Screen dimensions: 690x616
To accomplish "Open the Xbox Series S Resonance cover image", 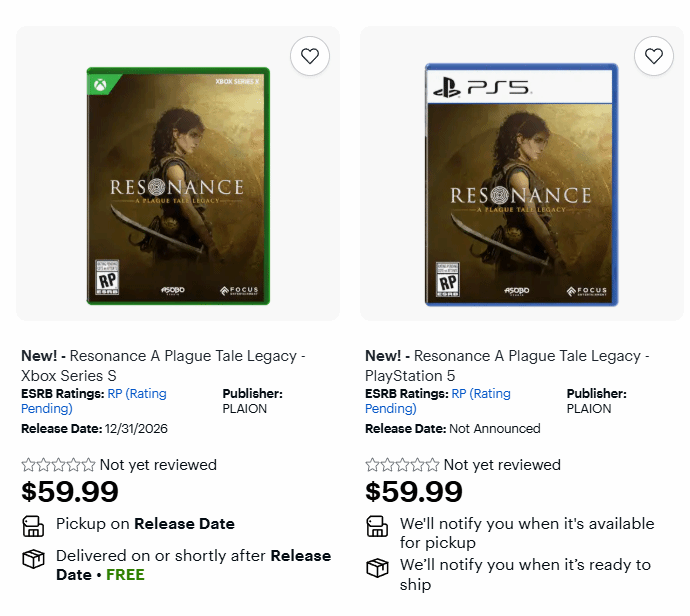I will [x=178, y=186].
